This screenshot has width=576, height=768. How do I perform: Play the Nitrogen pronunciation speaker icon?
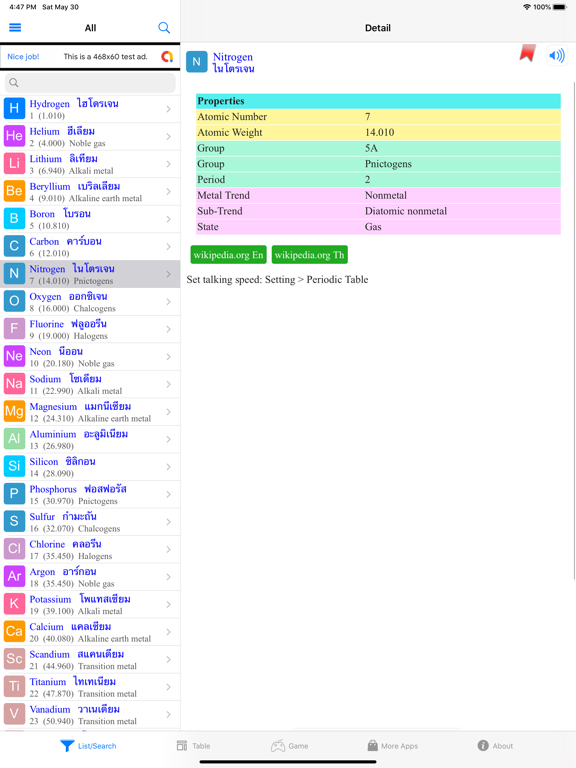click(557, 55)
